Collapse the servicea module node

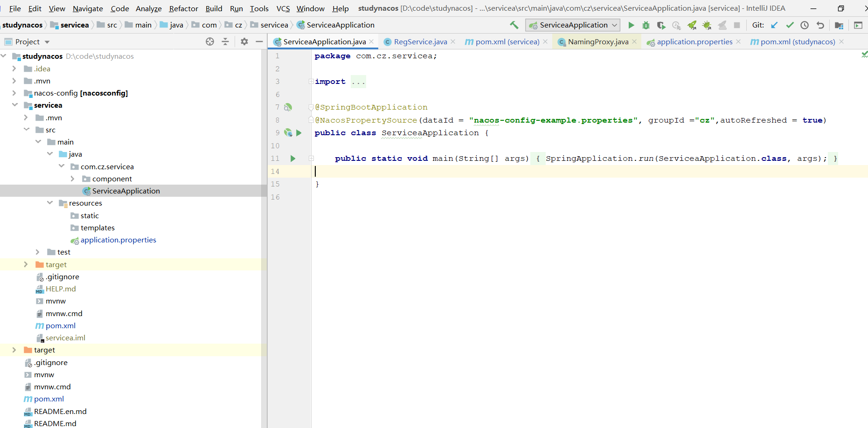click(14, 105)
